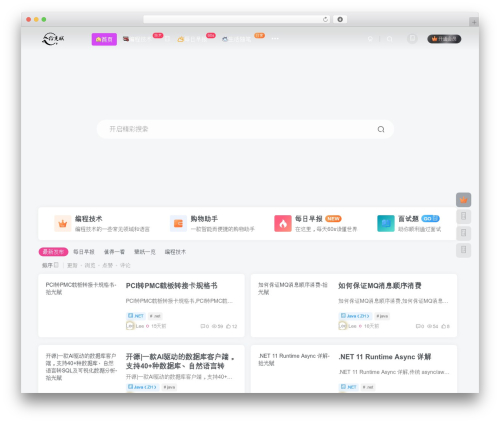Click the 购物助手 wallet card icon
This screenshot has height=423, width=500.
[178, 223]
